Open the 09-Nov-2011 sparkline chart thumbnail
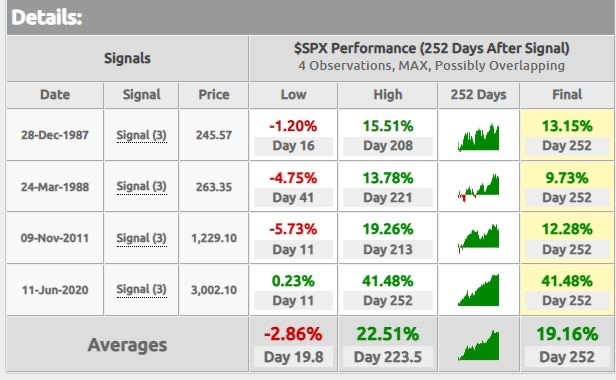 pyautogui.click(x=478, y=239)
